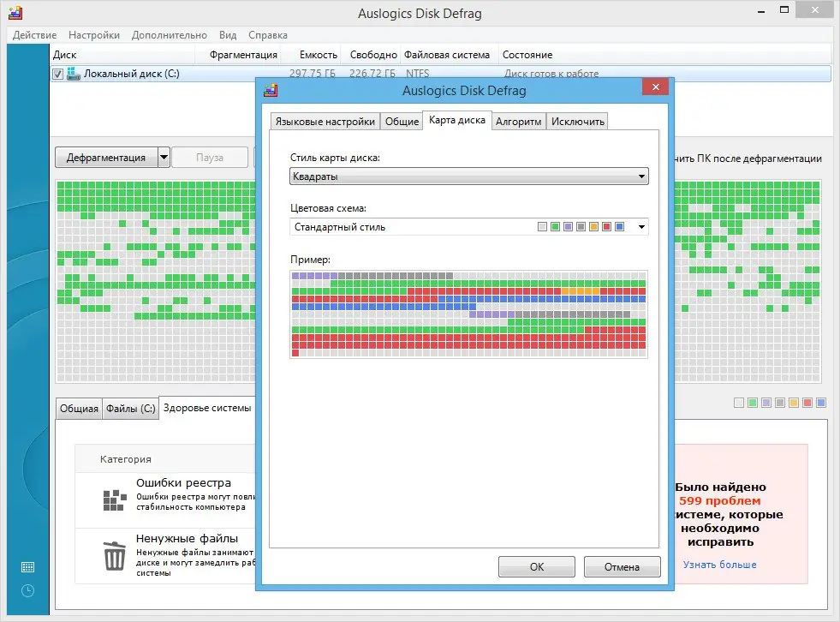Close the settings dialog with red X

click(x=655, y=87)
